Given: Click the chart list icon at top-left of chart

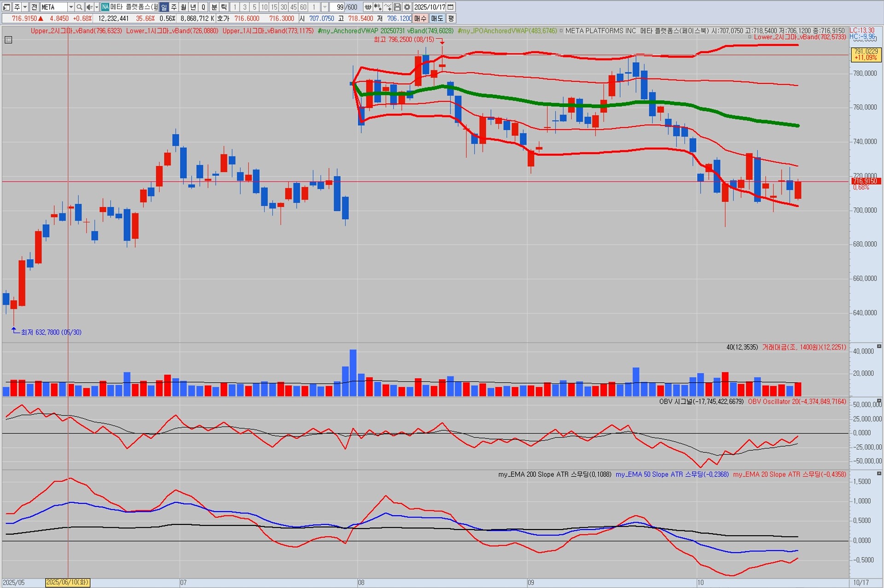Looking at the screenshot, I should [x=8, y=40].
